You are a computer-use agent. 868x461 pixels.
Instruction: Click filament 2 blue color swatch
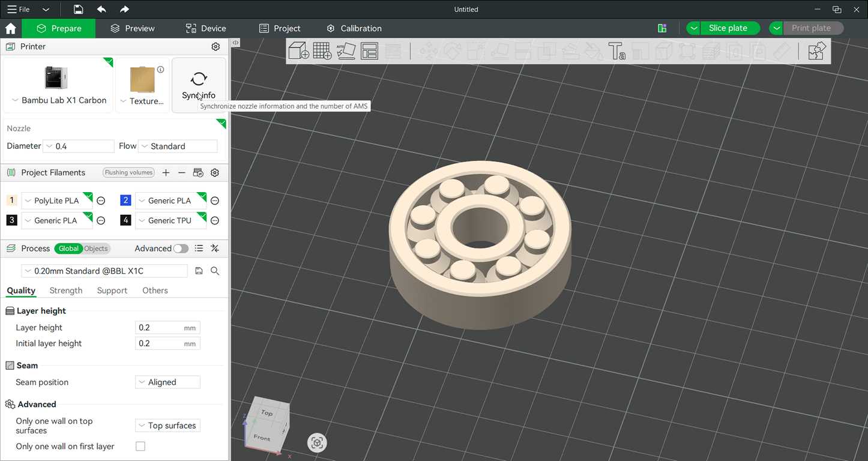coord(125,200)
